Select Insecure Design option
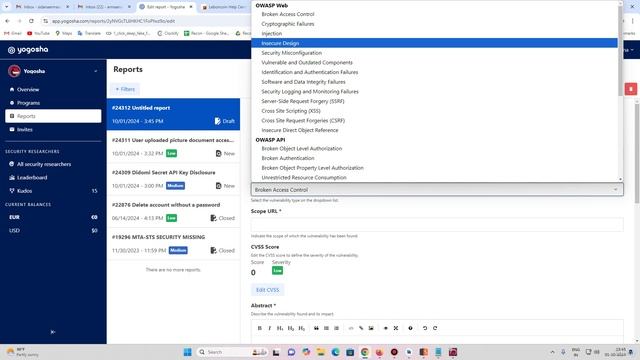640x360 pixels. (x=434, y=43)
